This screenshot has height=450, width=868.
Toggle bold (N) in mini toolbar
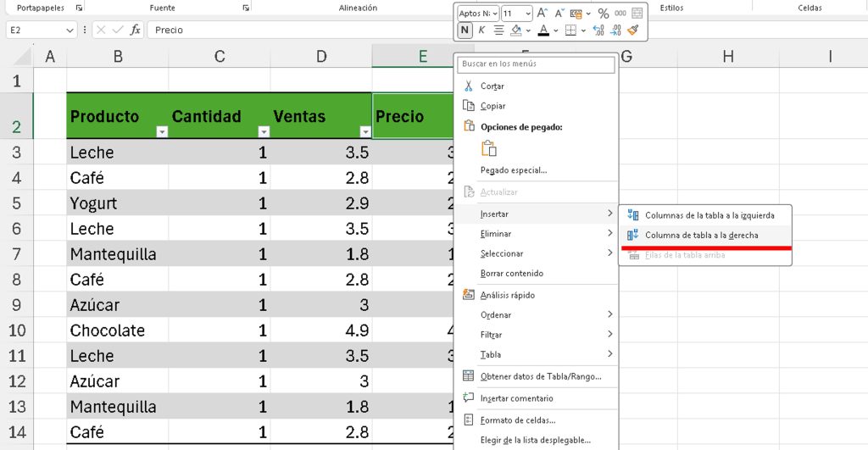coord(465,31)
